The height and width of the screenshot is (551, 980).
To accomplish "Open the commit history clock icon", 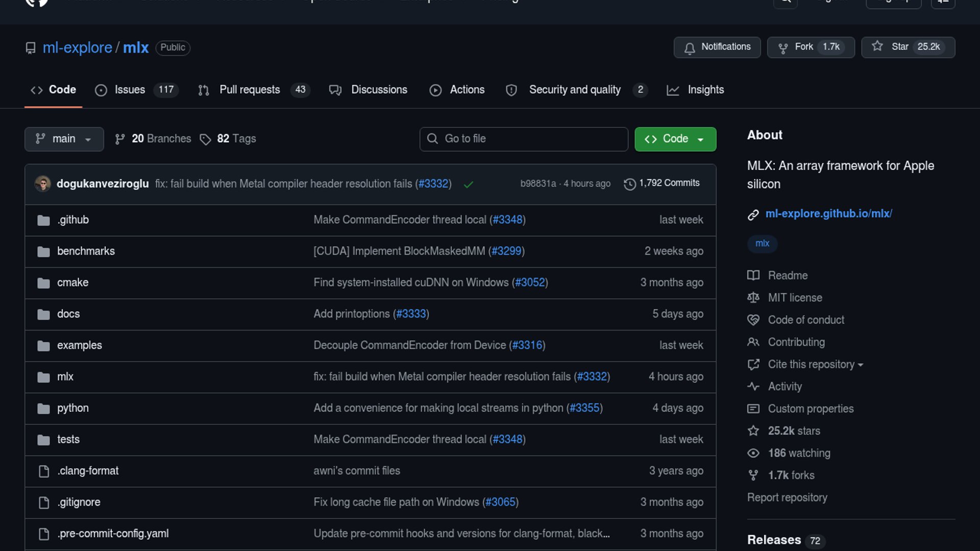I will 629,184.
